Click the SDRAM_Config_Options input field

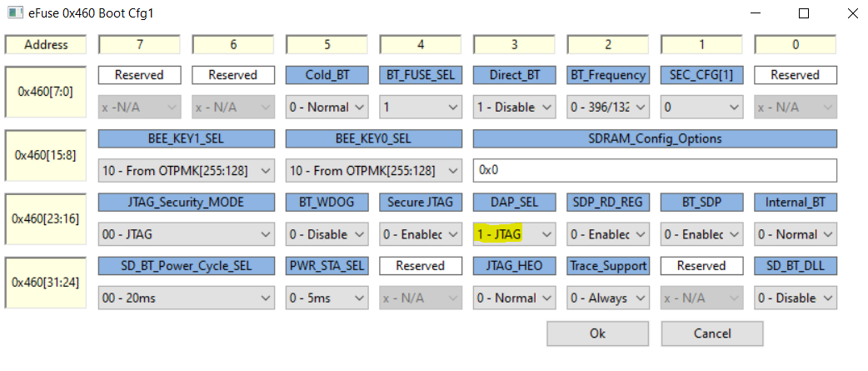pyautogui.click(x=655, y=170)
